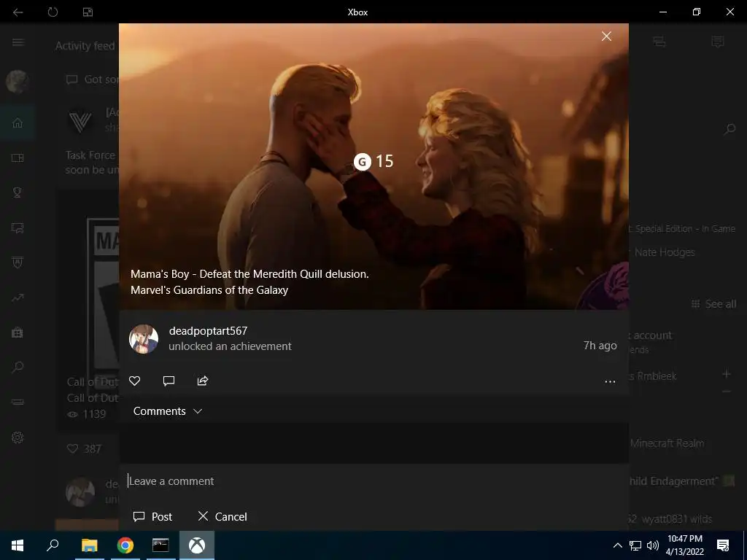The image size is (747, 560).
Task: Open Achievements trophy icon in sidebar
Action: [18, 192]
